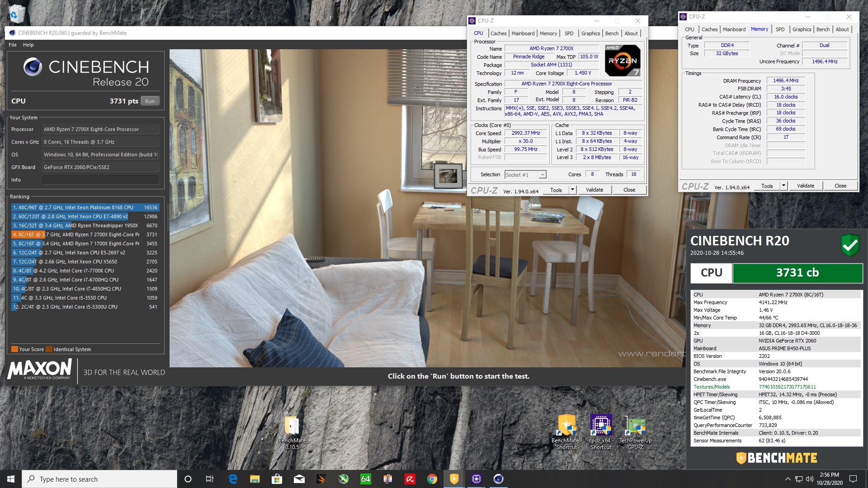
Task: Switch to BenchMate shield taskbar icon
Action: click(454, 479)
